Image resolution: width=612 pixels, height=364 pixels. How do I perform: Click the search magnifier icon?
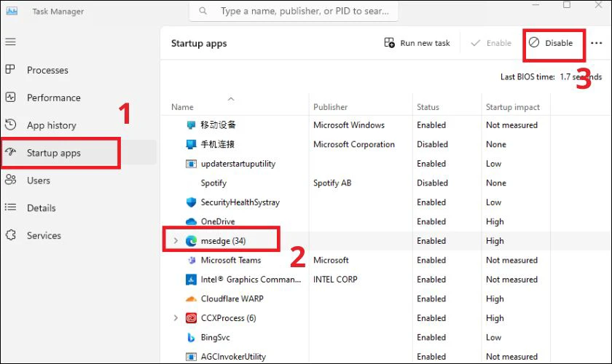click(203, 11)
